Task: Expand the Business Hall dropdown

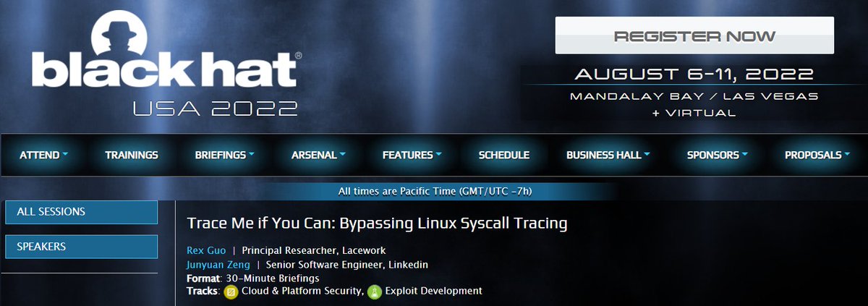Action: 608,155
